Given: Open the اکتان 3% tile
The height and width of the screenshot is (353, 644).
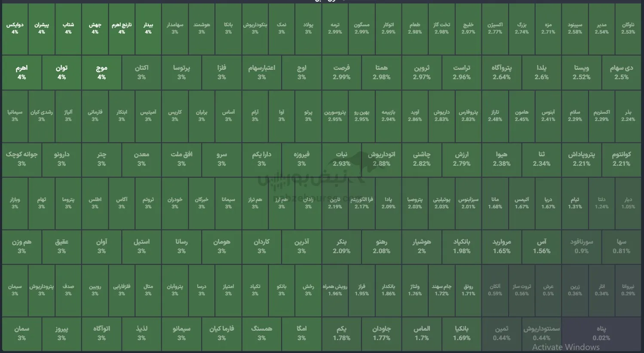Looking at the screenshot, I should pyautogui.click(x=141, y=72).
